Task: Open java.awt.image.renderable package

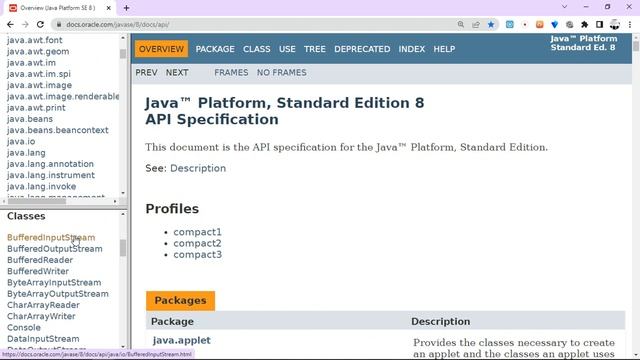Action: pos(63,96)
